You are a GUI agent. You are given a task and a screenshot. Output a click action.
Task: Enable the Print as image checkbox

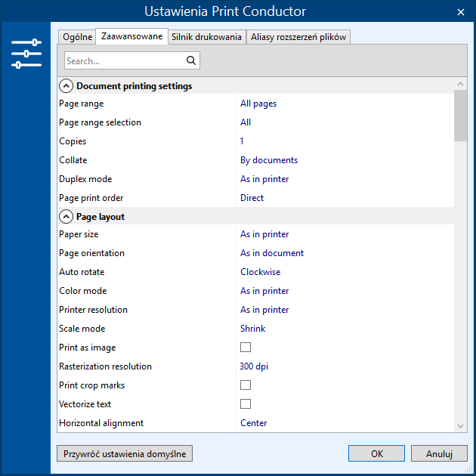(246, 348)
